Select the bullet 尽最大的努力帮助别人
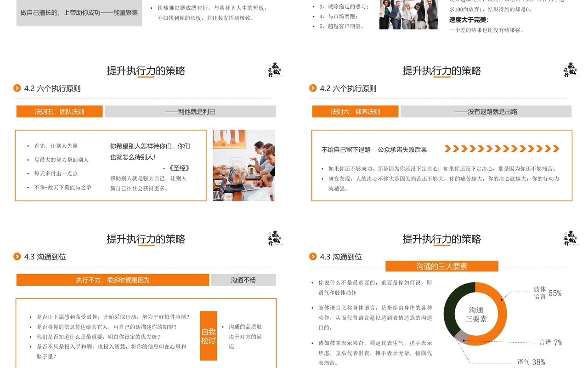The width and height of the screenshot is (588, 368). point(62,160)
